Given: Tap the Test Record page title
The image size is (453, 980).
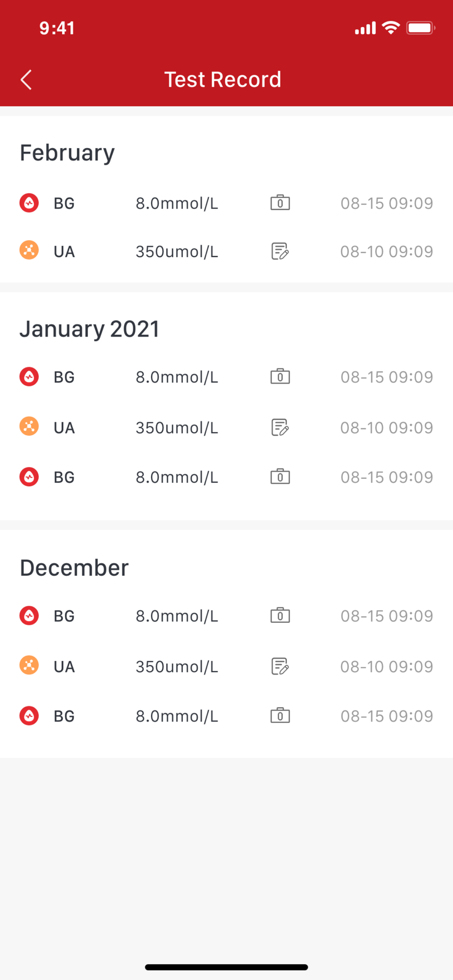Looking at the screenshot, I should coord(223,80).
